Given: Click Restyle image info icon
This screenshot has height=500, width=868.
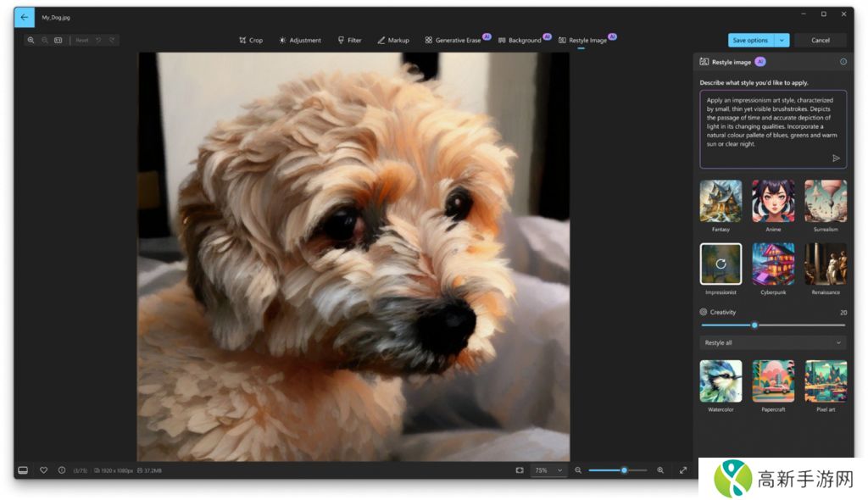Looking at the screenshot, I should tap(843, 62).
